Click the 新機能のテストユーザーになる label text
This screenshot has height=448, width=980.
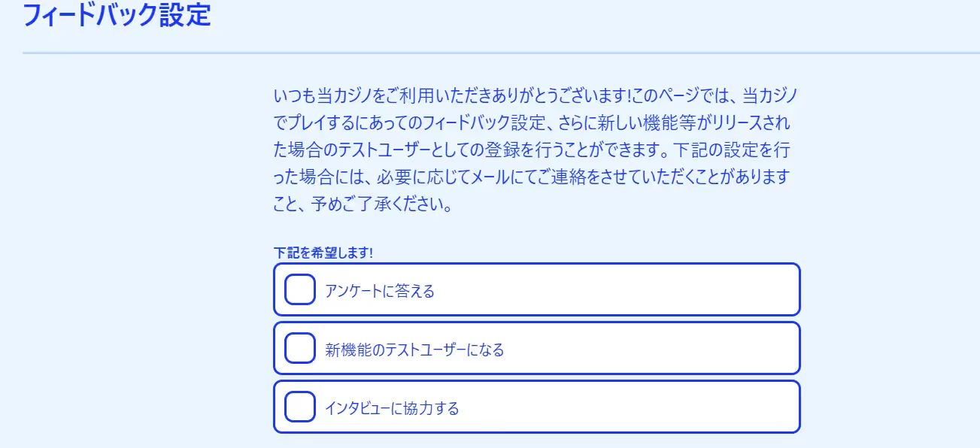click(x=416, y=348)
